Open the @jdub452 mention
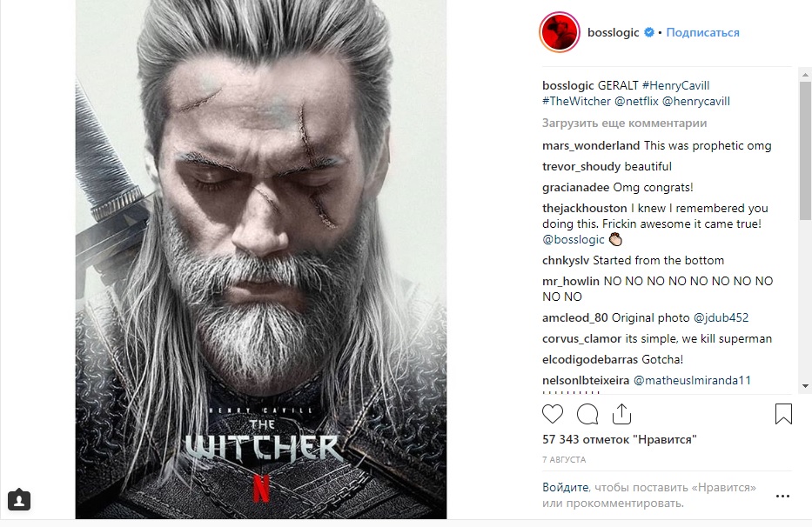Viewport: 812px width, 527px height. [721, 318]
